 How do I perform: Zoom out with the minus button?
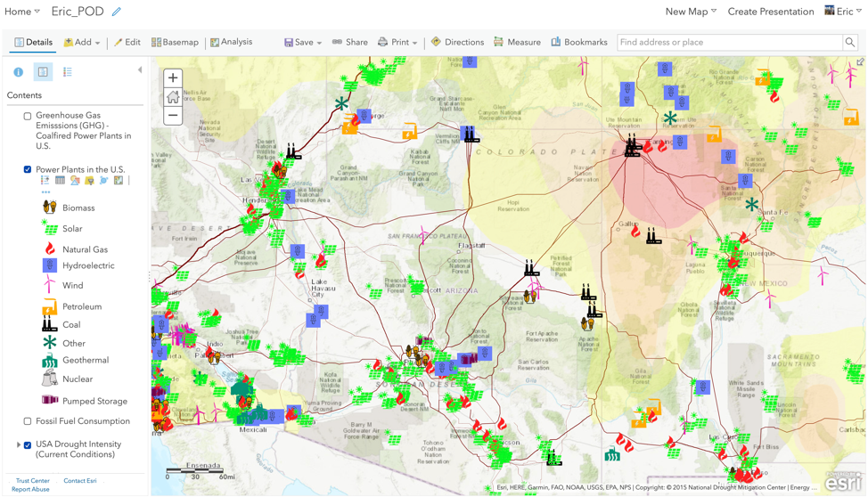tap(173, 116)
